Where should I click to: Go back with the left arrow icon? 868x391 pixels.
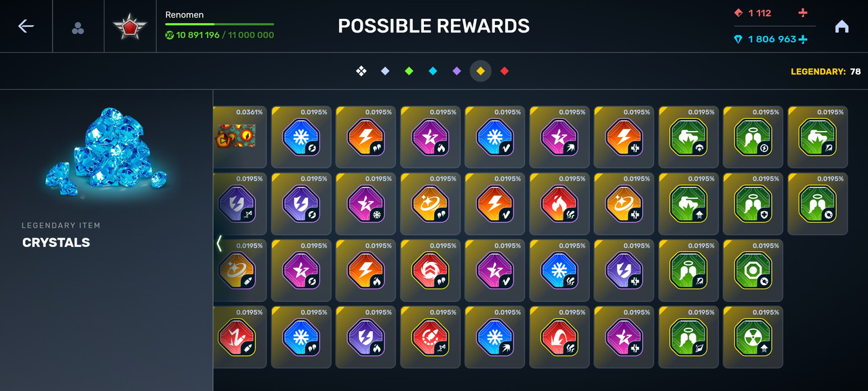[26, 26]
